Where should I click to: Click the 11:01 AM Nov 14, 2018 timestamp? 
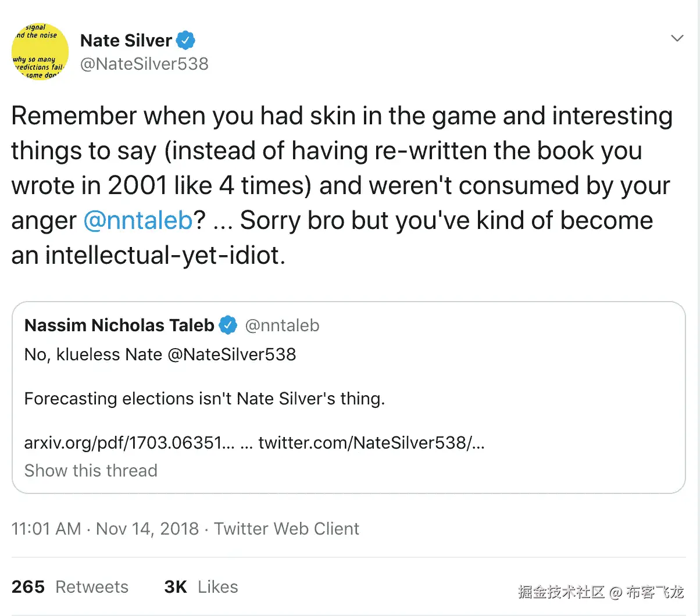tap(105, 529)
